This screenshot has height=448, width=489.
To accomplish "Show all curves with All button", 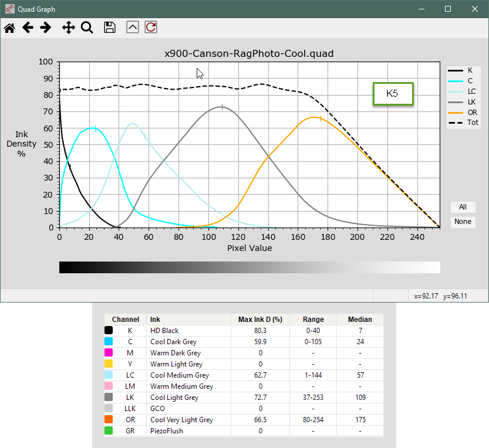I will [463, 207].
